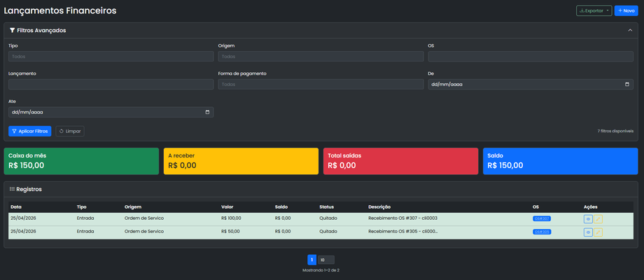Open the Origem filter dropdown
644x280 pixels.
coord(321,57)
